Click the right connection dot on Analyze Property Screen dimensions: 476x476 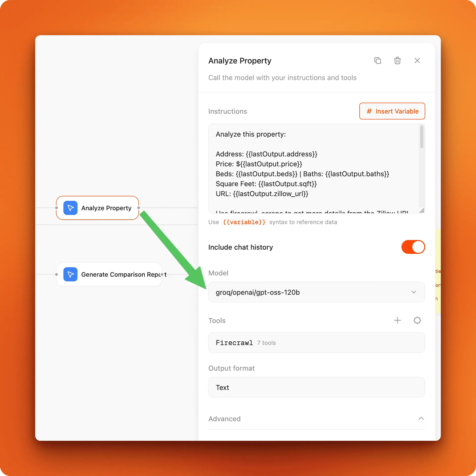coord(139,208)
